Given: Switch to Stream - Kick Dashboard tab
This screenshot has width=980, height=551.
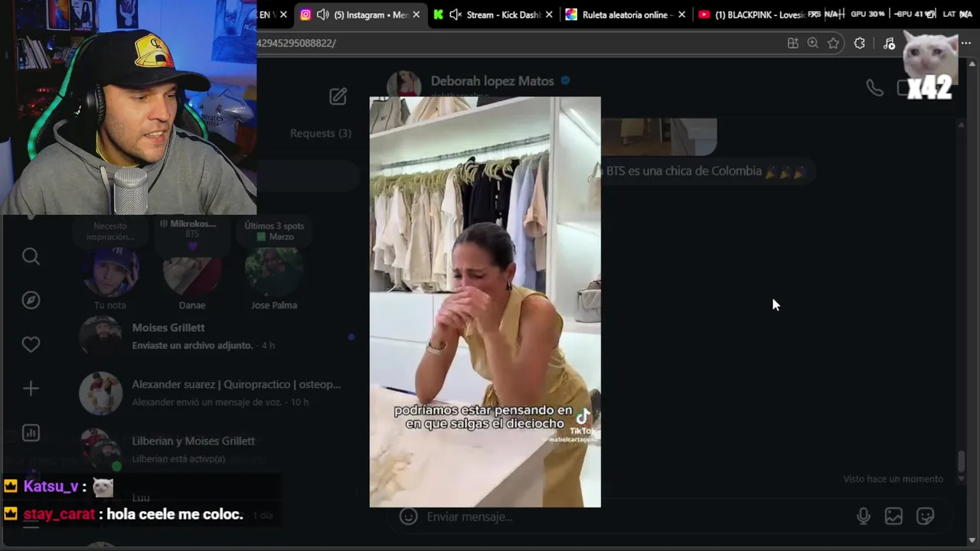Looking at the screenshot, I should [494, 15].
